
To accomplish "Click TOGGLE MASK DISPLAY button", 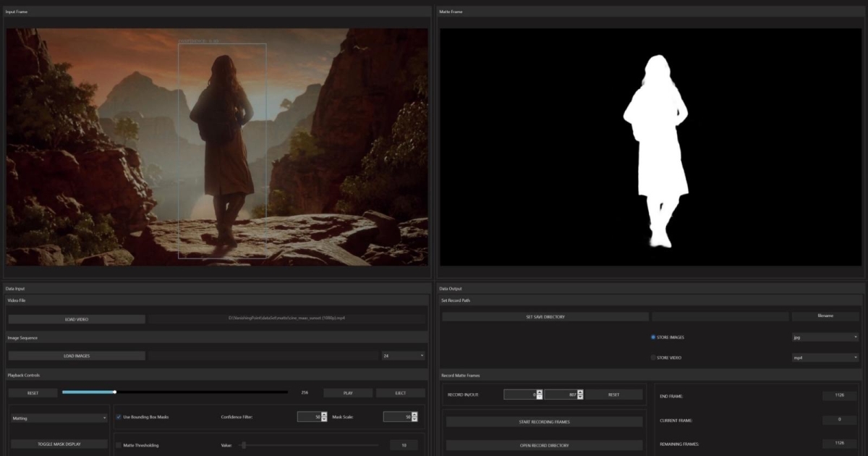I will point(59,444).
